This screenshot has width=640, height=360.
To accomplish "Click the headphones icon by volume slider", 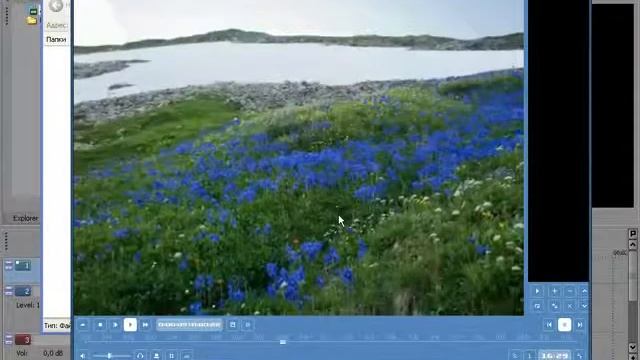I will [140, 356].
